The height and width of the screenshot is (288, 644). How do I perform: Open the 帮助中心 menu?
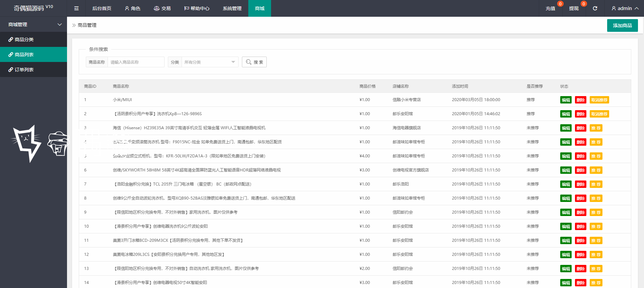197,8
